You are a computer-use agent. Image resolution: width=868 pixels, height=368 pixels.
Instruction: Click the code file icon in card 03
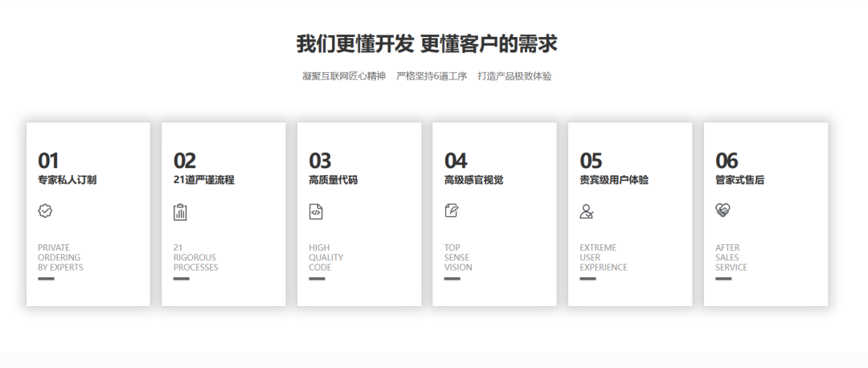coord(316,211)
